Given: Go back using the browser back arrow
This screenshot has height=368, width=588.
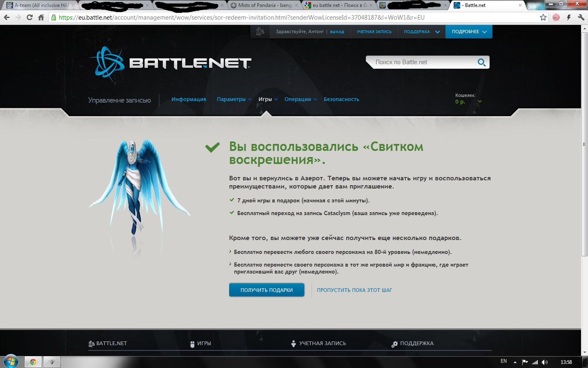Looking at the screenshot, I should (x=7, y=18).
